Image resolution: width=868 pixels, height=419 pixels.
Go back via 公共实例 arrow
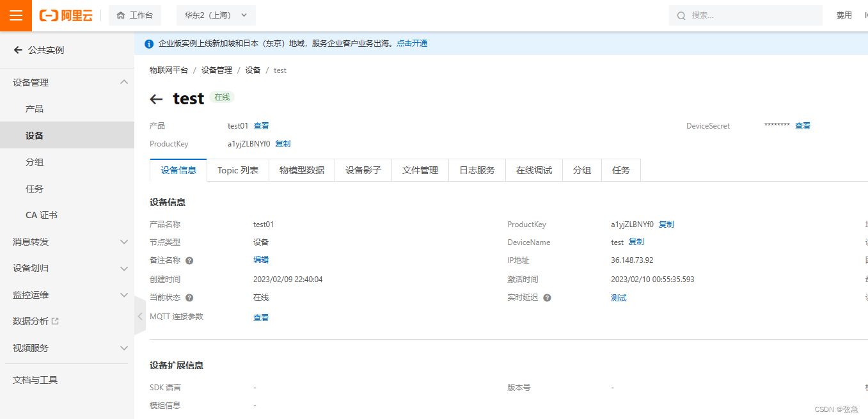click(x=18, y=50)
